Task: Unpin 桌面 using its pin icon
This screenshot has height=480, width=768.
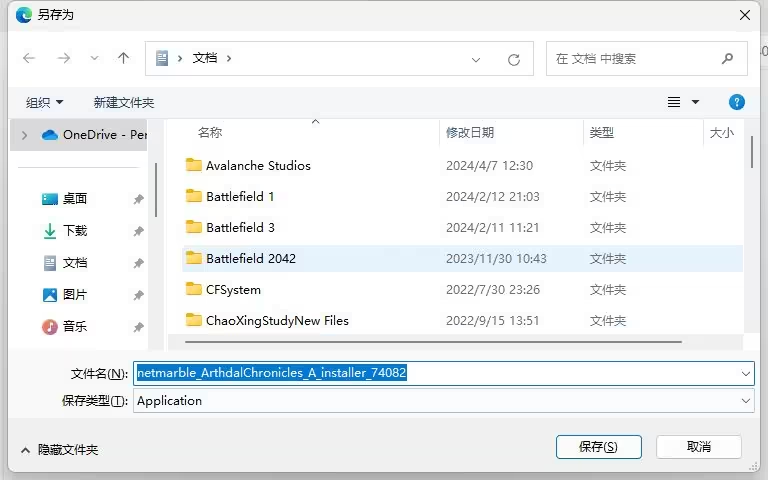Action: [x=139, y=199]
